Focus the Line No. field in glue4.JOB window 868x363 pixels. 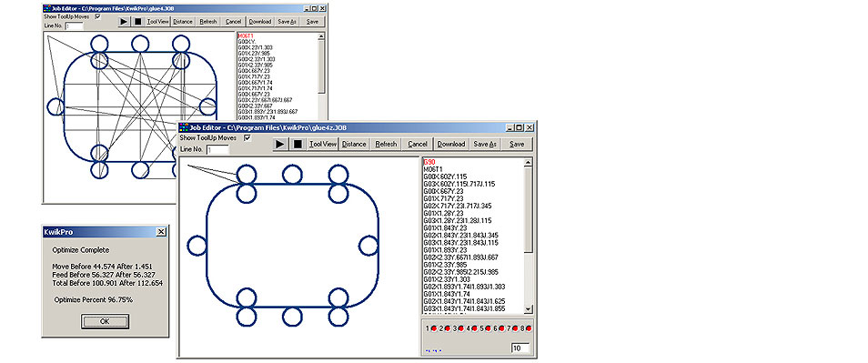[x=74, y=26]
